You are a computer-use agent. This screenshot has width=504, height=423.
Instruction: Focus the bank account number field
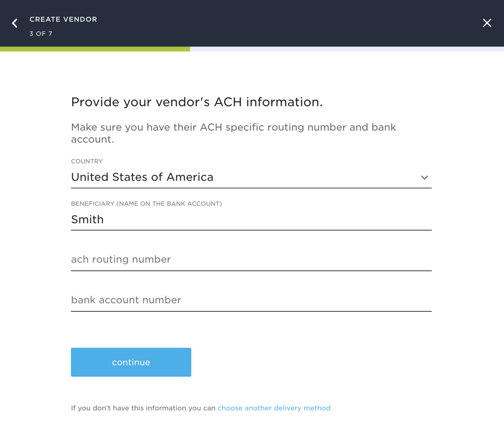[251, 300]
